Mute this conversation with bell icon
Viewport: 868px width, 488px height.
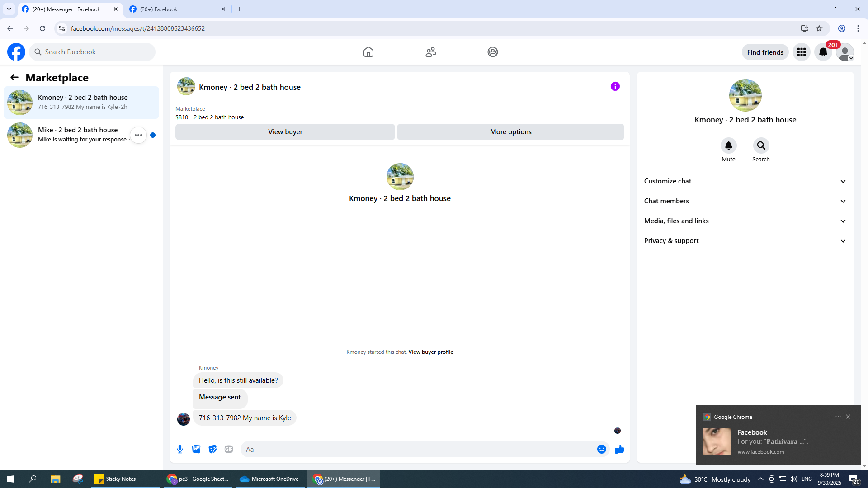tap(728, 145)
